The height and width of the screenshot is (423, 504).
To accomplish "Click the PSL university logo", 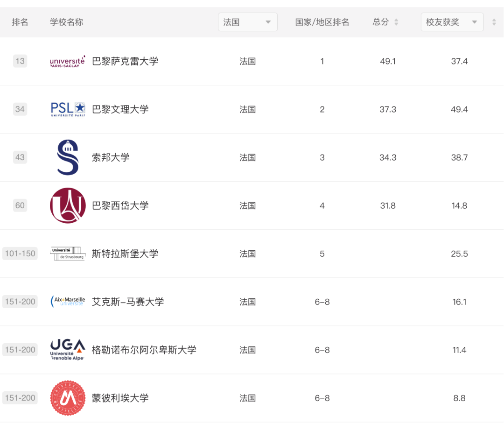I will click(x=68, y=109).
